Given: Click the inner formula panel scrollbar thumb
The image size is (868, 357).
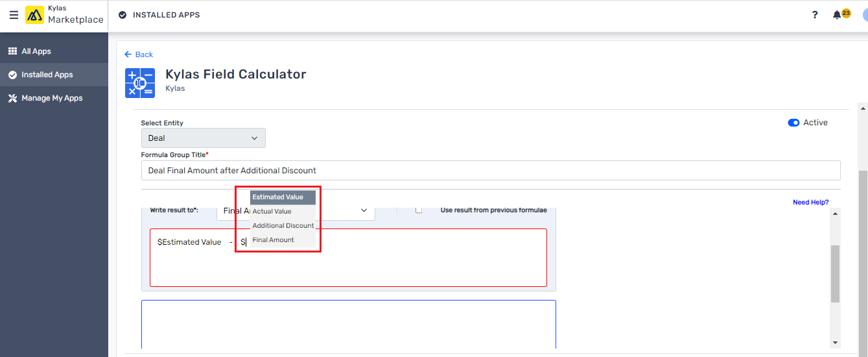Looking at the screenshot, I should [835, 273].
